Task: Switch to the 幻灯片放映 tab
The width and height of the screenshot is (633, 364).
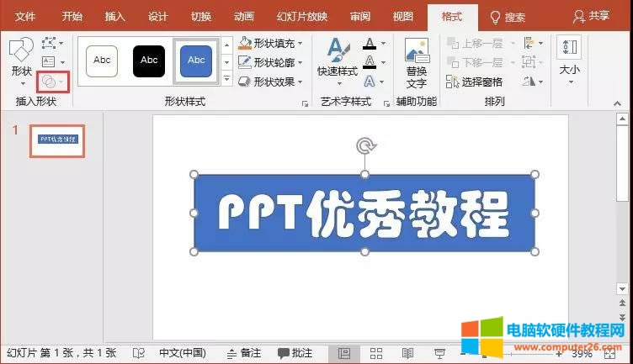Action: point(302,17)
